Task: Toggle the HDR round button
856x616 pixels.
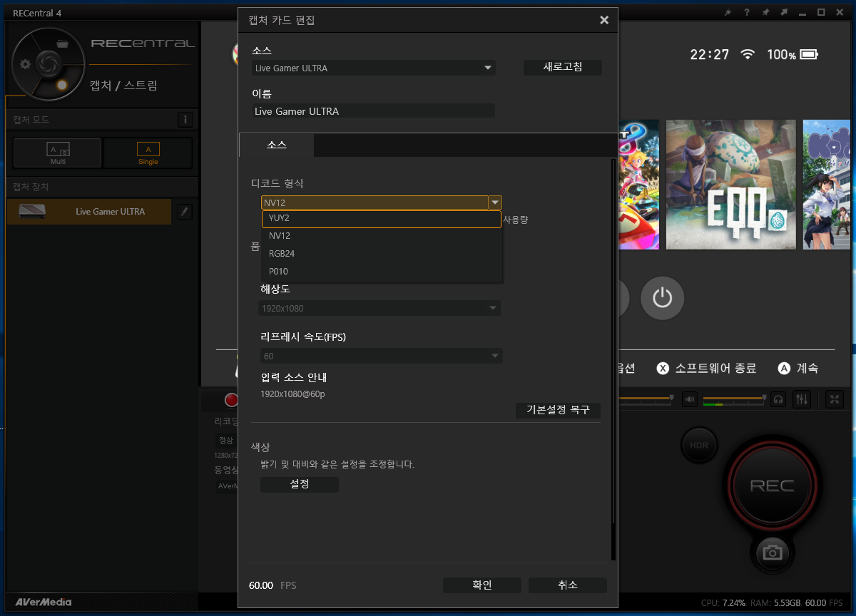Action: coord(699,446)
